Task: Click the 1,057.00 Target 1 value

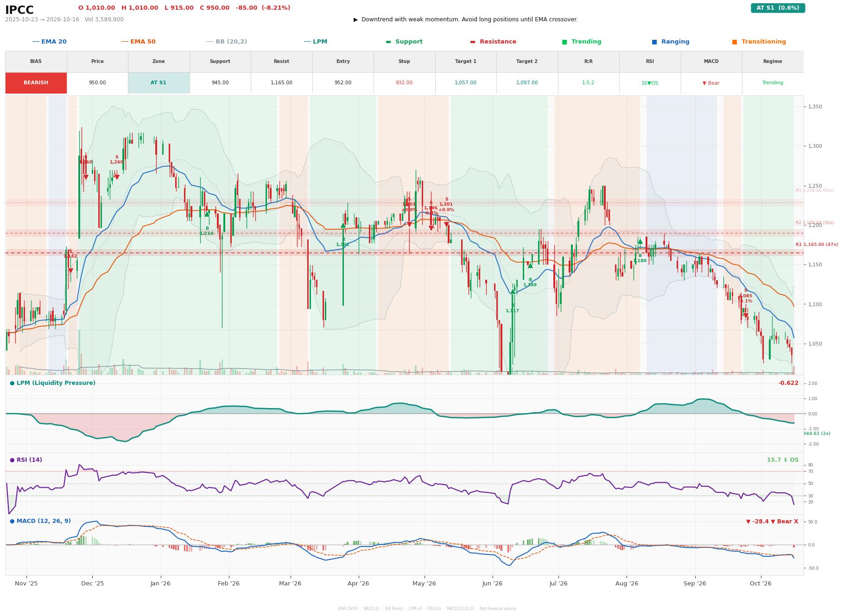Action: 466,83
